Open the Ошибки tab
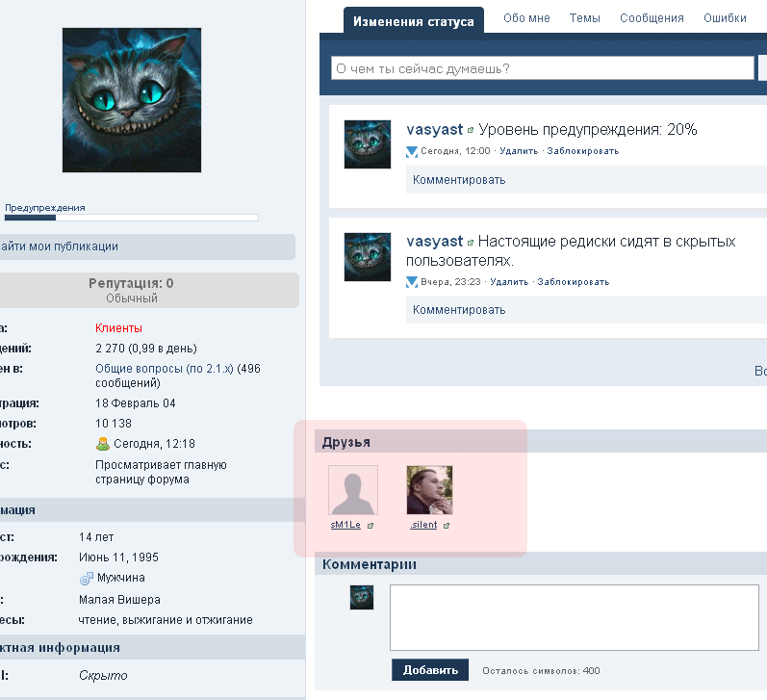The image size is (767, 700). pyautogui.click(x=725, y=18)
